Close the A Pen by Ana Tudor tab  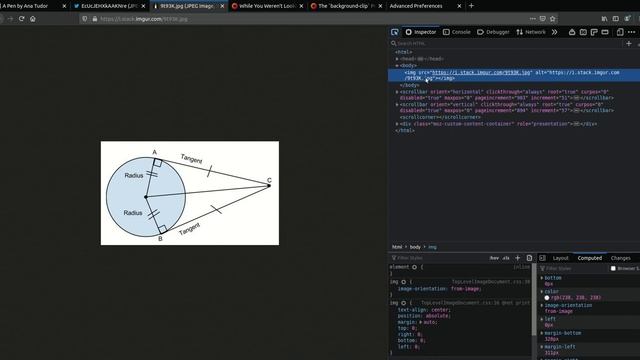64,6
